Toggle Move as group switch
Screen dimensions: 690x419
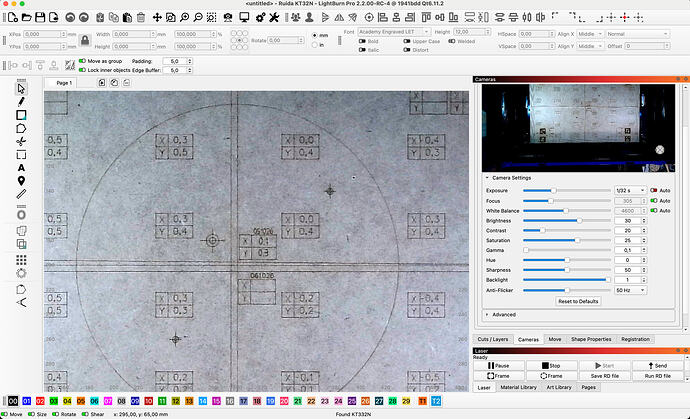pos(82,61)
